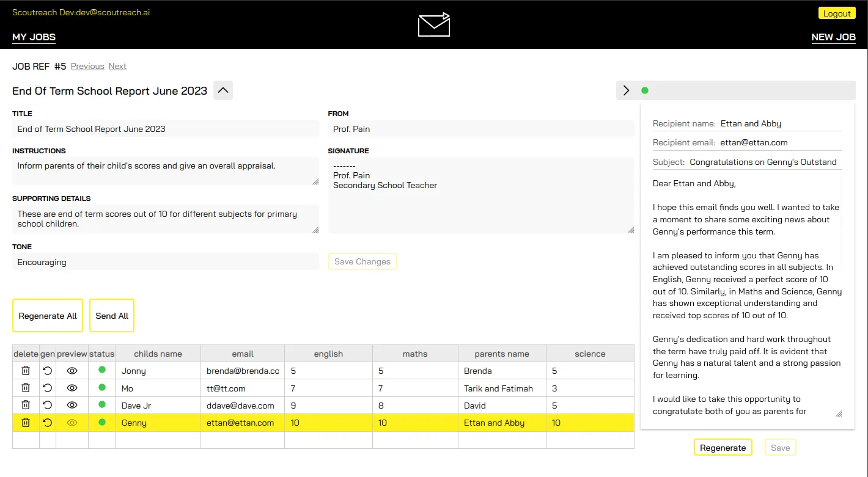Viewport: 868px width, 477px height.
Task: Regenerate email for Genny's highlighted row
Action: point(48,423)
